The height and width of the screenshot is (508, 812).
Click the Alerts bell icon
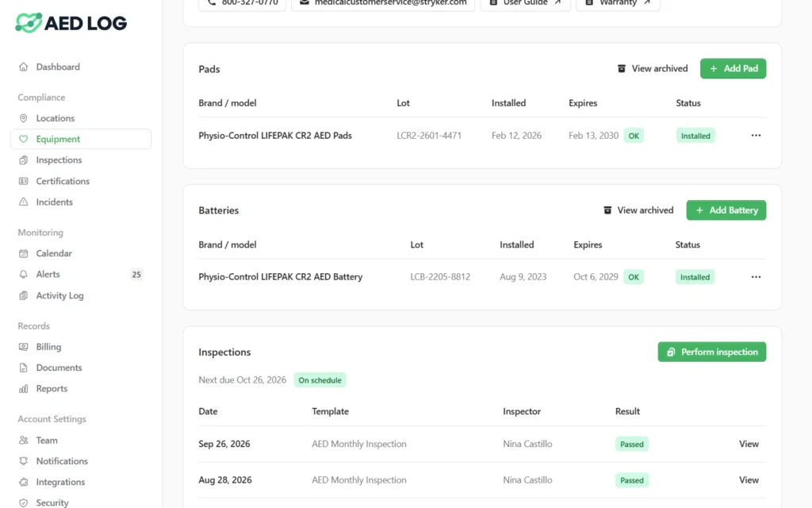pos(23,274)
